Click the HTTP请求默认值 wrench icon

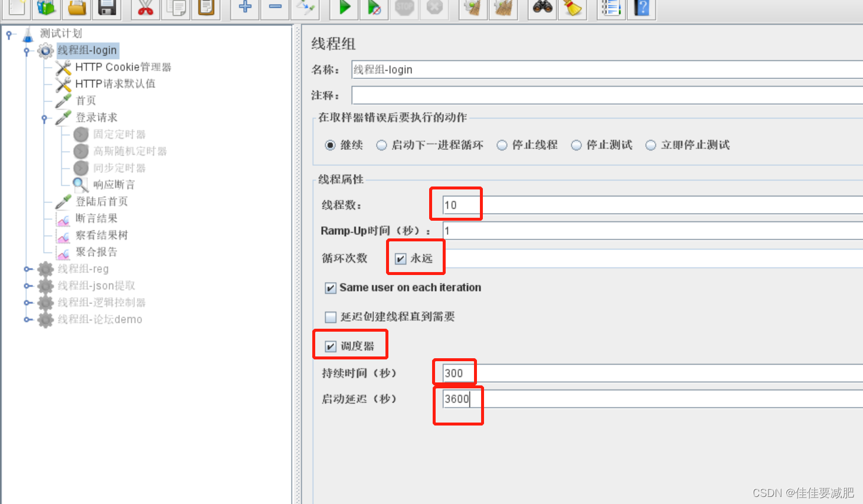(x=63, y=84)
